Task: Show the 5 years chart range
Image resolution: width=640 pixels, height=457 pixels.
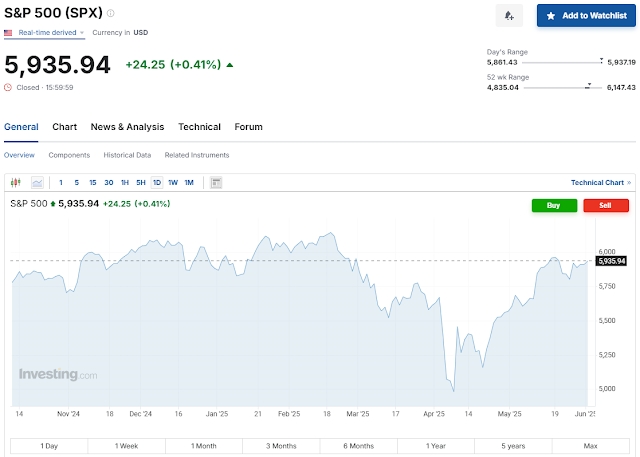Action: pyautogui.click(x=513, y=446)
